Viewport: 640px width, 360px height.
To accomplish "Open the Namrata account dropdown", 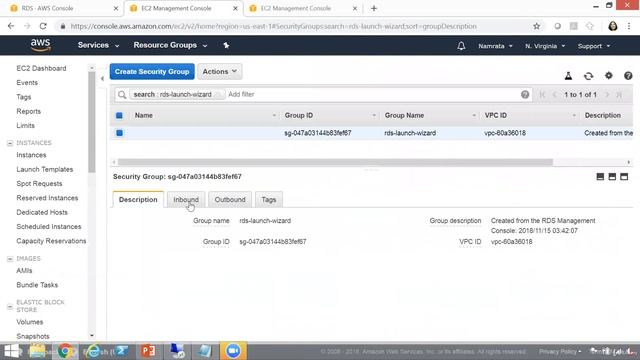I will coord(496,46).
